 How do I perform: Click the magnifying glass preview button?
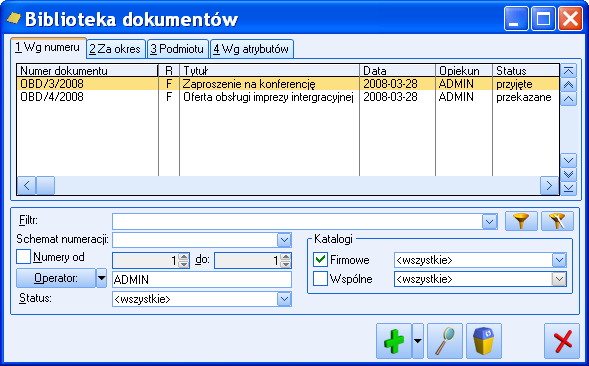point(445,341)
